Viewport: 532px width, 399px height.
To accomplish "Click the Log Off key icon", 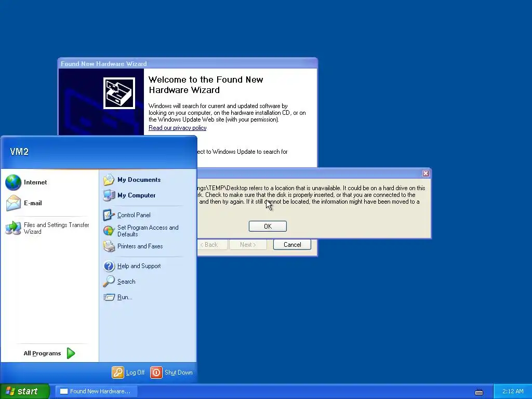I will pos(118,372).
